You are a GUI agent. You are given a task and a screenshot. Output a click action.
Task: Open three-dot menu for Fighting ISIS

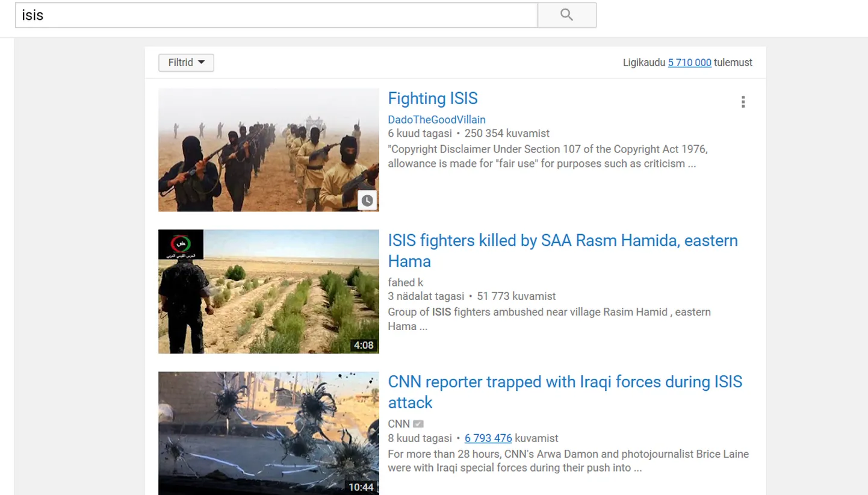pyautogui.click(x=743, y=102)
